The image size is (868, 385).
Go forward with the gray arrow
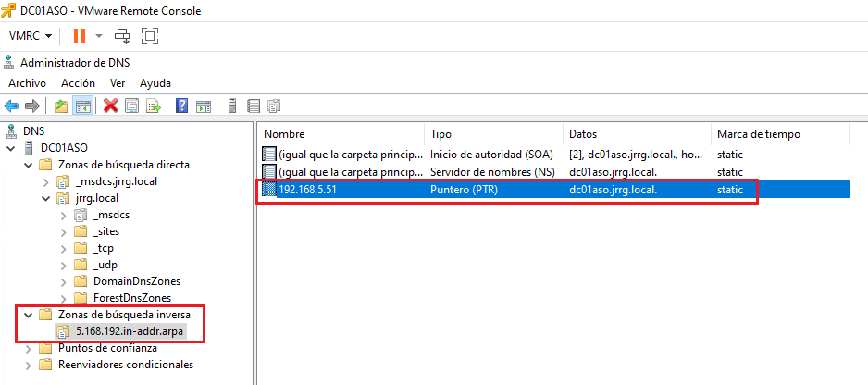point(32,106)
